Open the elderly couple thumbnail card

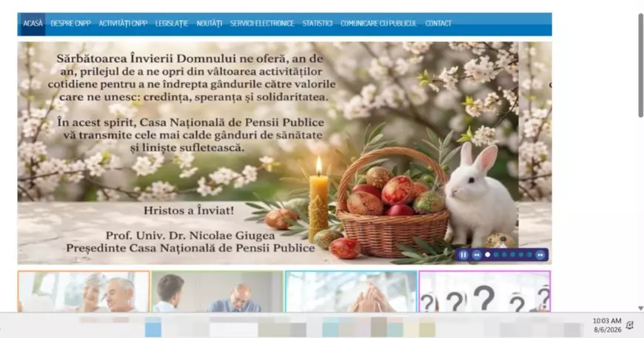point(84,291)
